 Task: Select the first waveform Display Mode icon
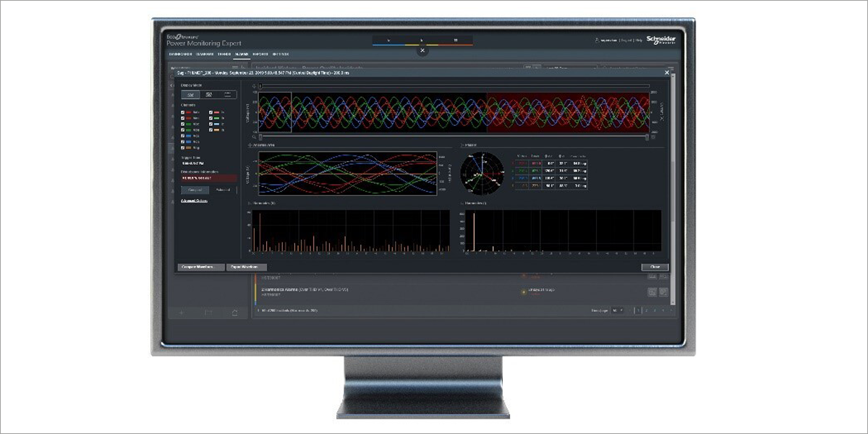tap(190, 95)
